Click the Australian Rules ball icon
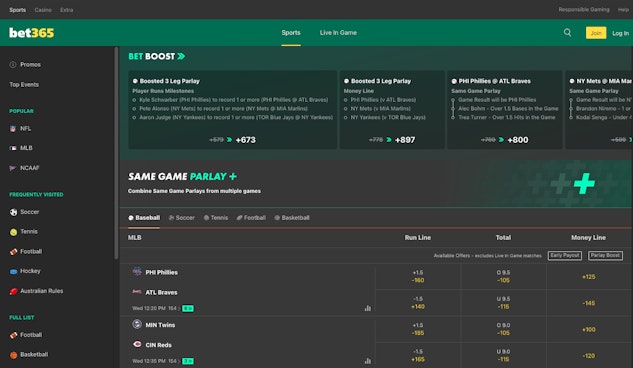 13,291
